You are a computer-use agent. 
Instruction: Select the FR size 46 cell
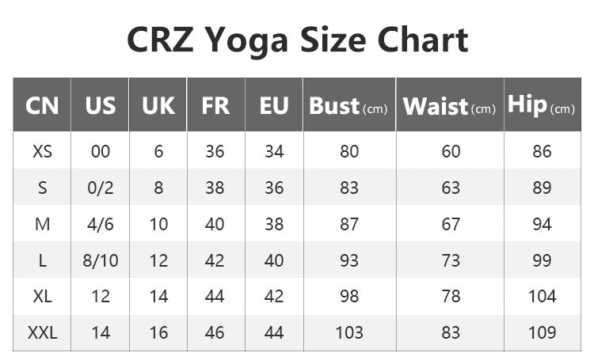pyautogui.click(x=215, y=333)
